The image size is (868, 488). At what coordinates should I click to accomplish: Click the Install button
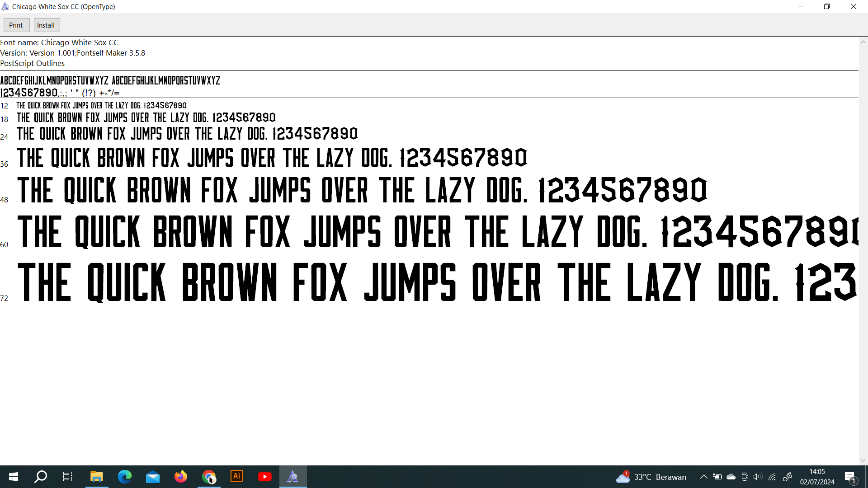pos(46,25)
